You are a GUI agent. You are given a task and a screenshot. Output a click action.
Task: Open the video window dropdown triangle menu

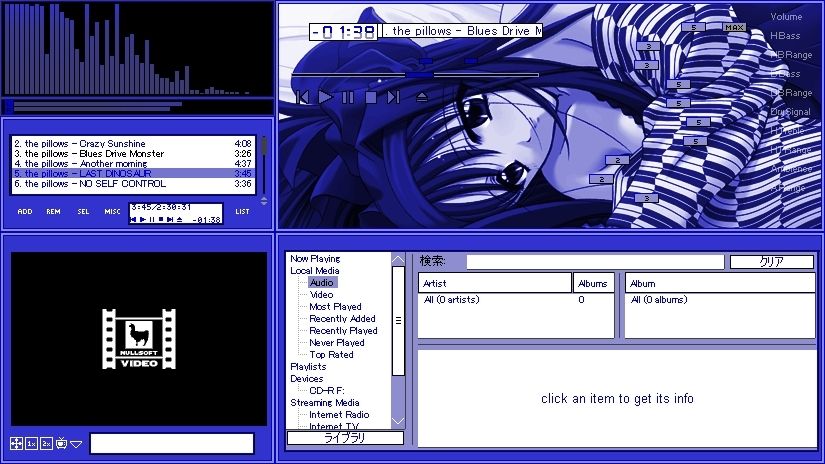[x=76, y=445]
